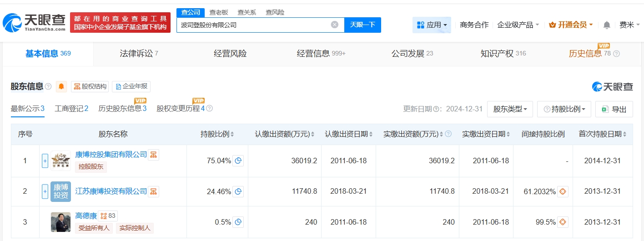View indirect holding path for 61.2032%
Viewport: 644px width, 241px height.
[563, 191]
